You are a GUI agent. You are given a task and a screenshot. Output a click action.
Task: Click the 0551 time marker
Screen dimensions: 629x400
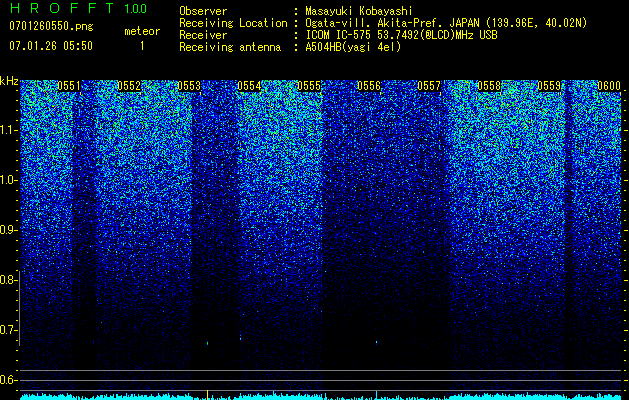pyautogui.click(x=69, y=86)
